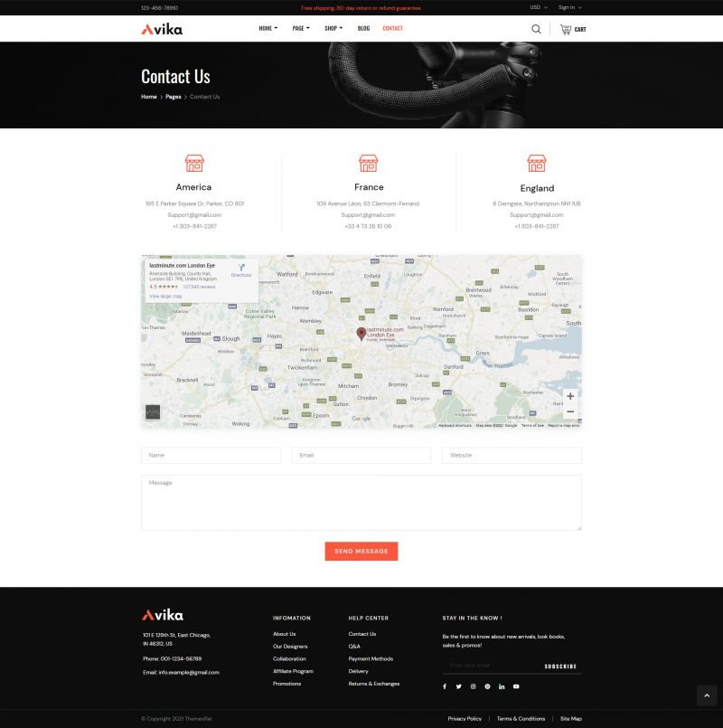Open the Home navigation menu
This screenshot has height=728, width=723.
pos(268,29)
